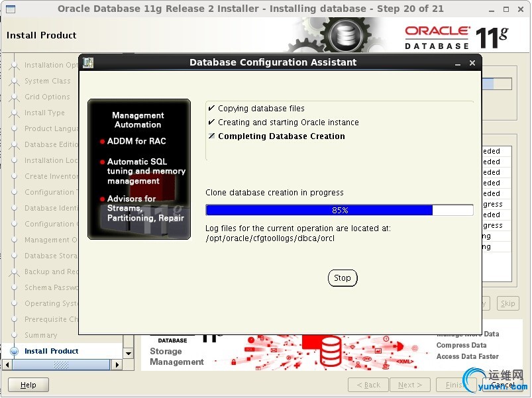Click the Creating and starting Oracle instance text
The width and height of the screenshot is (532, 398).
point(288,122)
